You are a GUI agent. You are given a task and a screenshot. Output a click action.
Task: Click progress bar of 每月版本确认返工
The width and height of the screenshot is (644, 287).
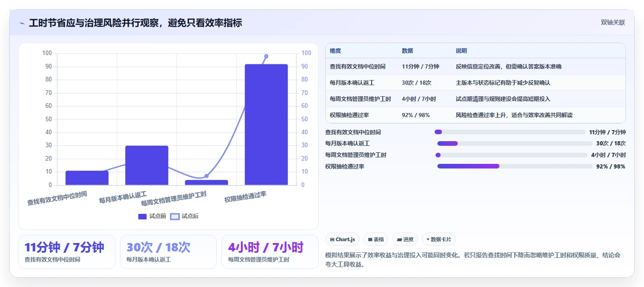point(515,143)
